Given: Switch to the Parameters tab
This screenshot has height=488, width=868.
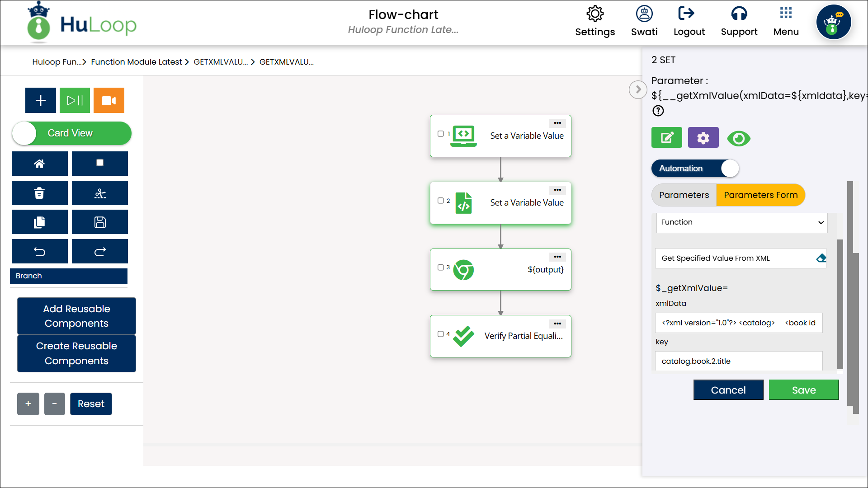Looking at the screenshot, I should [x=684, y=195].
